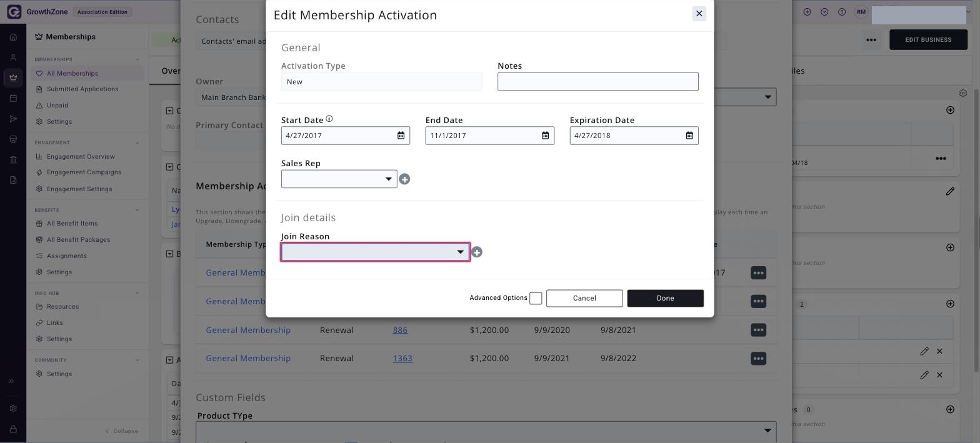980x443 pixels.
Task: Open General Membership link in 9/9/2020 row
Action: point(248,330)
